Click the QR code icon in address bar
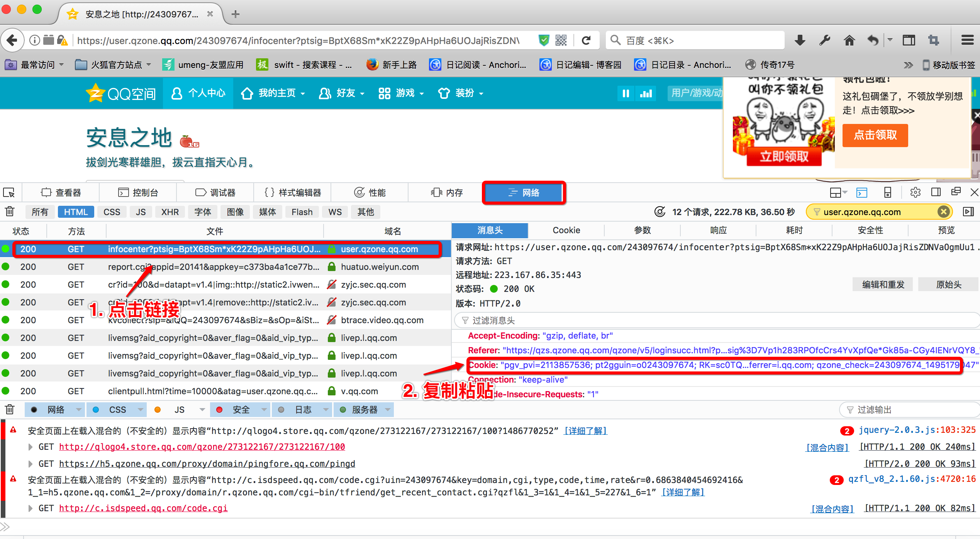 (561, 40)
